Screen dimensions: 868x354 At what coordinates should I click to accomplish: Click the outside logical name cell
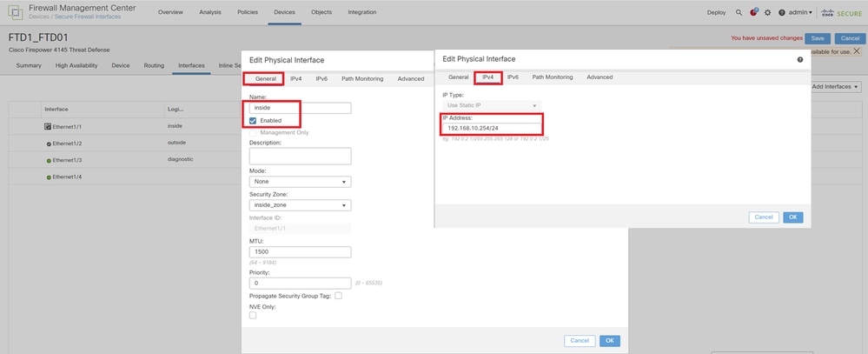(176, 143)
